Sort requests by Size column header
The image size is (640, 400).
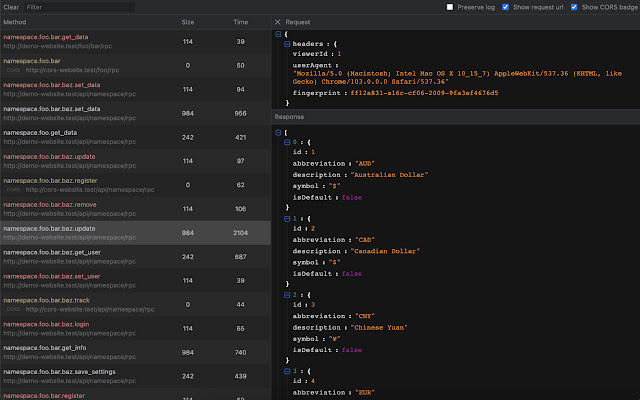point(188,20)
